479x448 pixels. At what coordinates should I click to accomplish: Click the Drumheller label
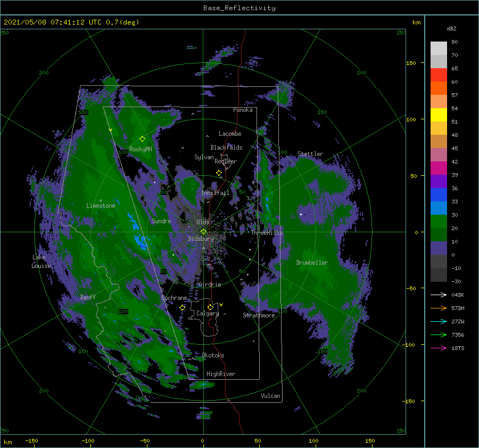pyautogui.click(x=312, y=263)
